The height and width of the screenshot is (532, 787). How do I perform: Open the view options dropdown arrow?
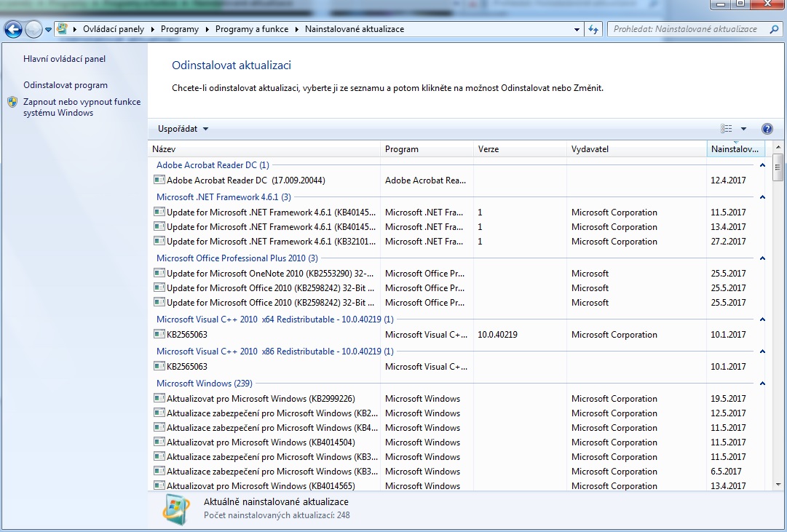(743, 129)
